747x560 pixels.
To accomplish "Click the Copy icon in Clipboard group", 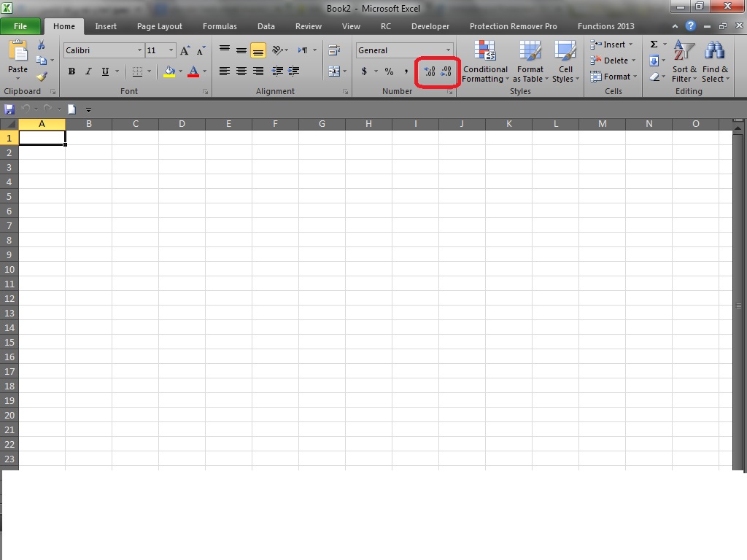I will point(42,61).
